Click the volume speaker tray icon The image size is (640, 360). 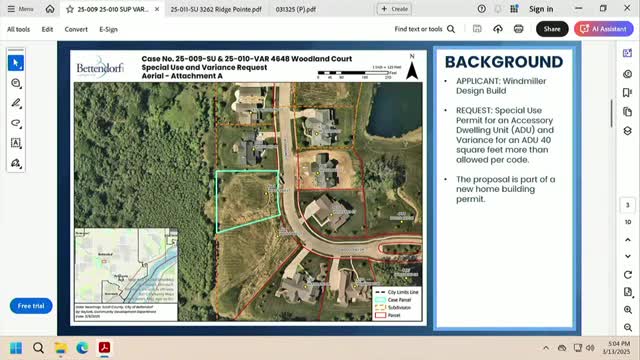(590, 348)
